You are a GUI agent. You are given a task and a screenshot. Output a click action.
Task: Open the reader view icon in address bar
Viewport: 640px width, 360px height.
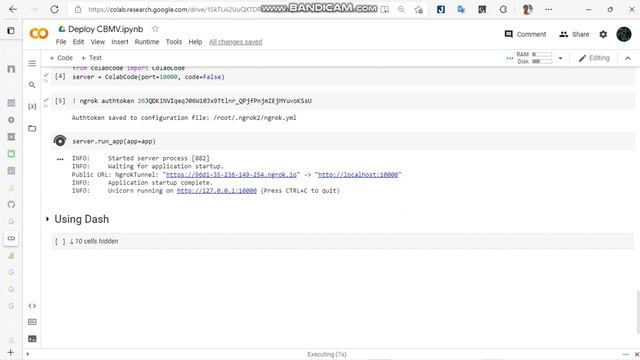(x=384, y=9)
